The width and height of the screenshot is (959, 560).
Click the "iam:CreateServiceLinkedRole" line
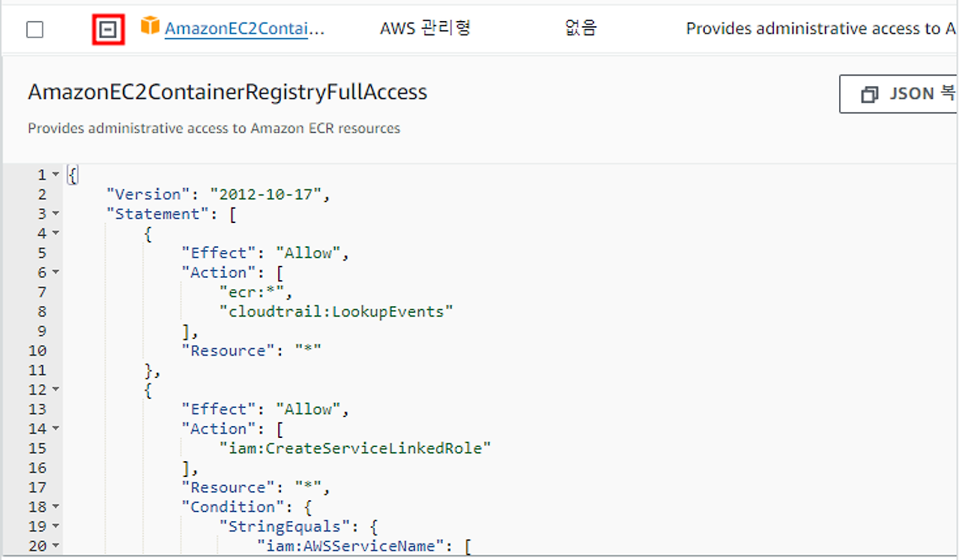click(355, 448)
